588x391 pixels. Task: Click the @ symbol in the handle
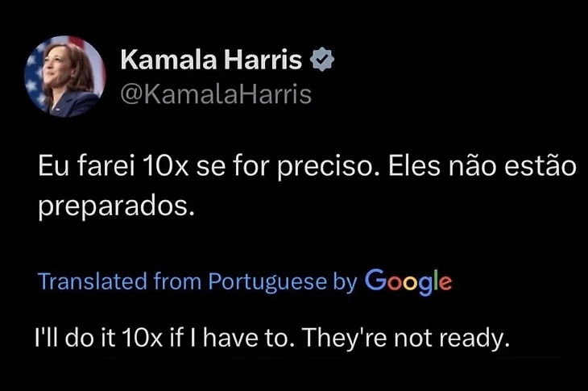(130, 94)
